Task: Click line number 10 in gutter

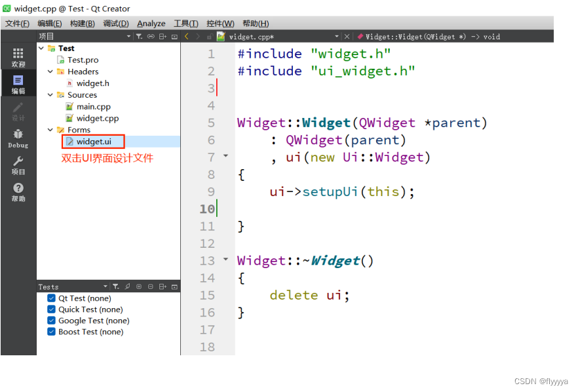Action: 207,209
